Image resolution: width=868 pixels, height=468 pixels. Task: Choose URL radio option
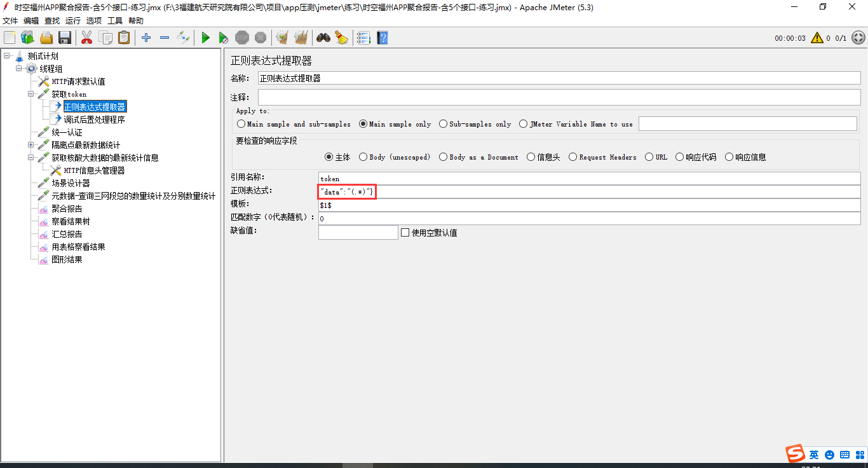(x=649, y=157)
